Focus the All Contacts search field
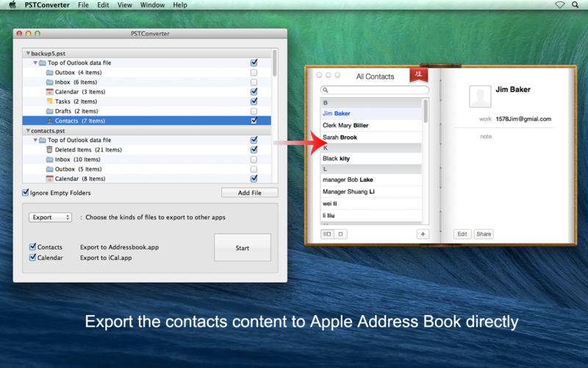 tap(375, 90)
